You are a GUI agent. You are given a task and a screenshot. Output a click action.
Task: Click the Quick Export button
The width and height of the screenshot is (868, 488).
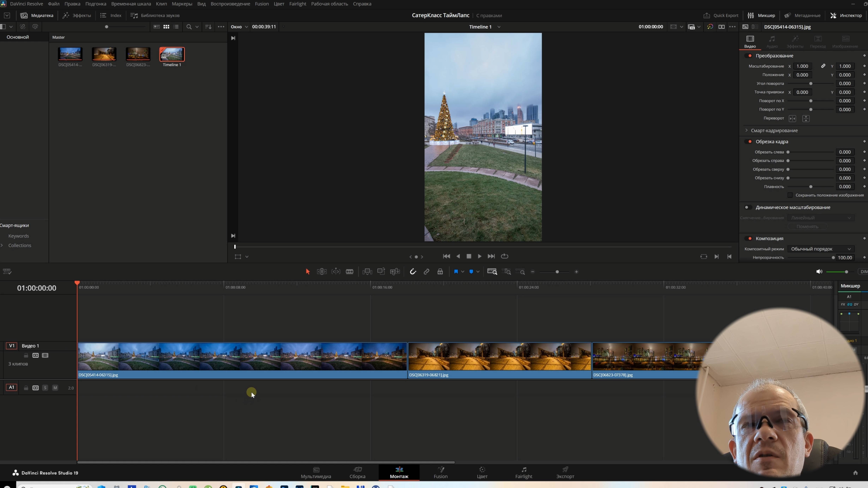721,16
